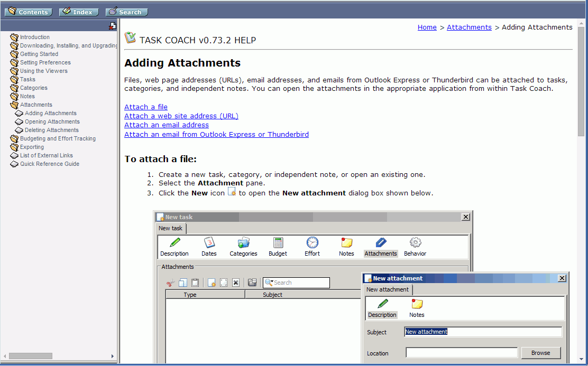Click the Notes icon in the New task dialog
The image size is (588, 366).
[x=346, y=243]
